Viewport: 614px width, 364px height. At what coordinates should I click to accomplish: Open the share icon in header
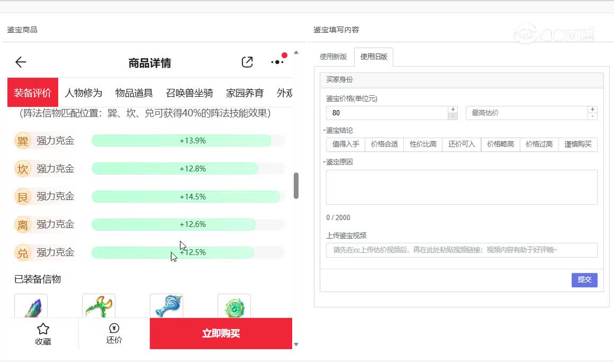pos(247,62)
